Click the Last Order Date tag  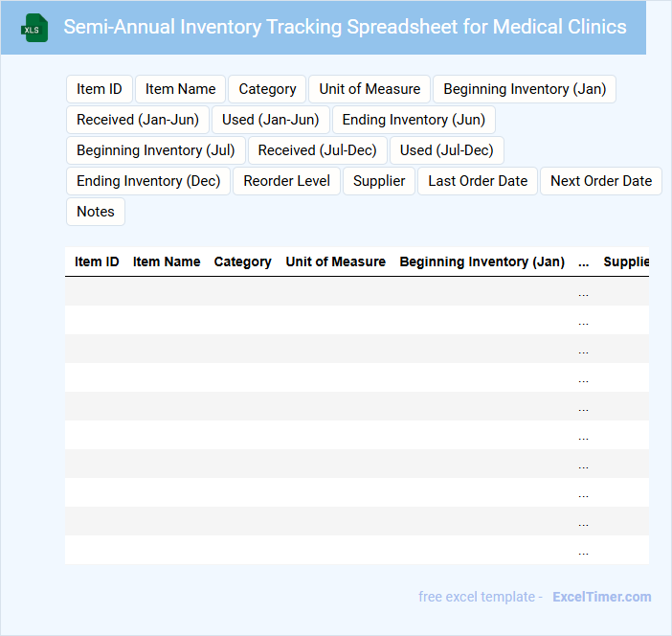(x=478, y=181)
